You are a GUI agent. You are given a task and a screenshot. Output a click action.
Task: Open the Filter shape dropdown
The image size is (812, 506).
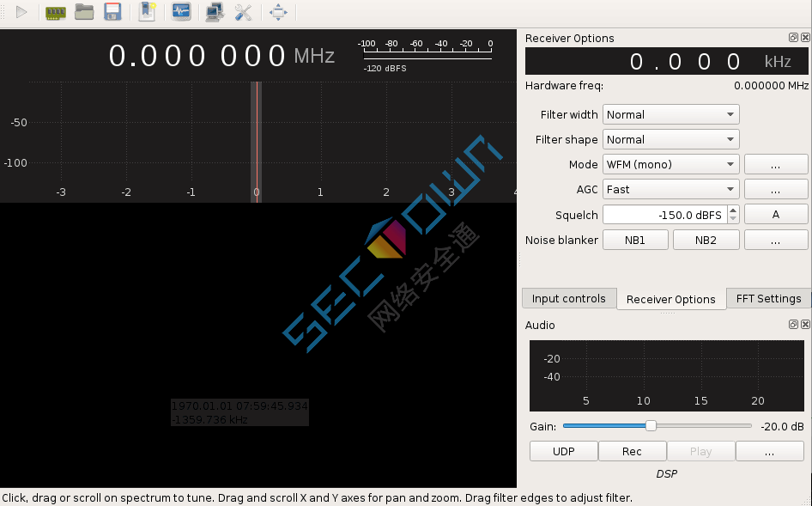pyautogui.click(x=670, y=139)
